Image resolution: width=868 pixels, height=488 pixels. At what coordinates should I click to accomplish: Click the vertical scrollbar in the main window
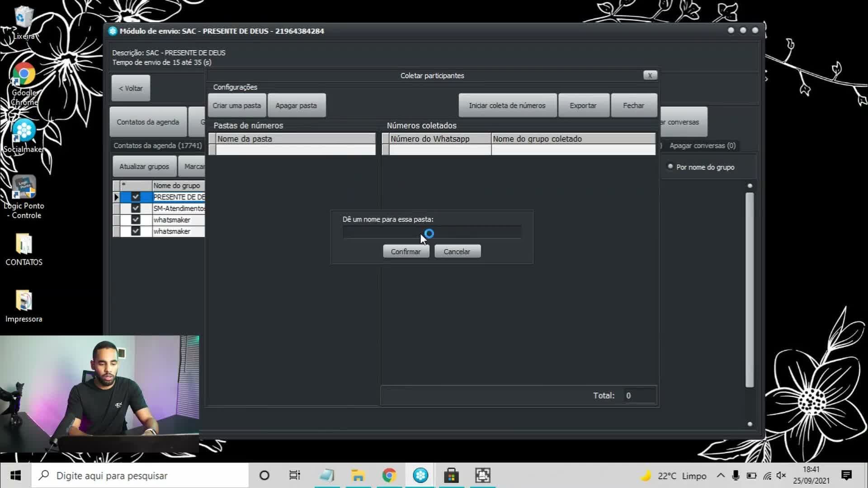pos(750,290)
